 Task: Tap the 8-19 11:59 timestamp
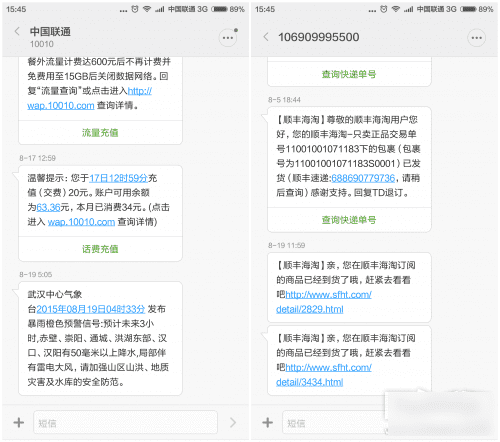tap(287, 245)
